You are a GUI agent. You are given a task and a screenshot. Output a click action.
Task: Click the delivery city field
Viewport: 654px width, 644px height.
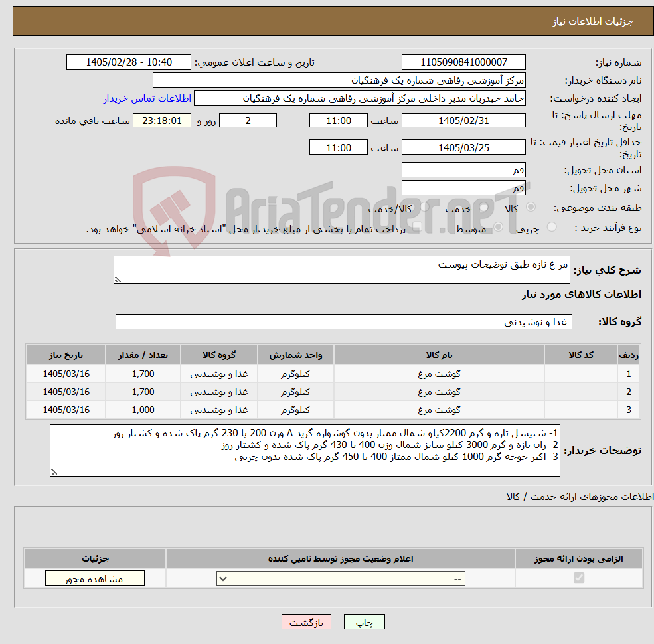463,188
